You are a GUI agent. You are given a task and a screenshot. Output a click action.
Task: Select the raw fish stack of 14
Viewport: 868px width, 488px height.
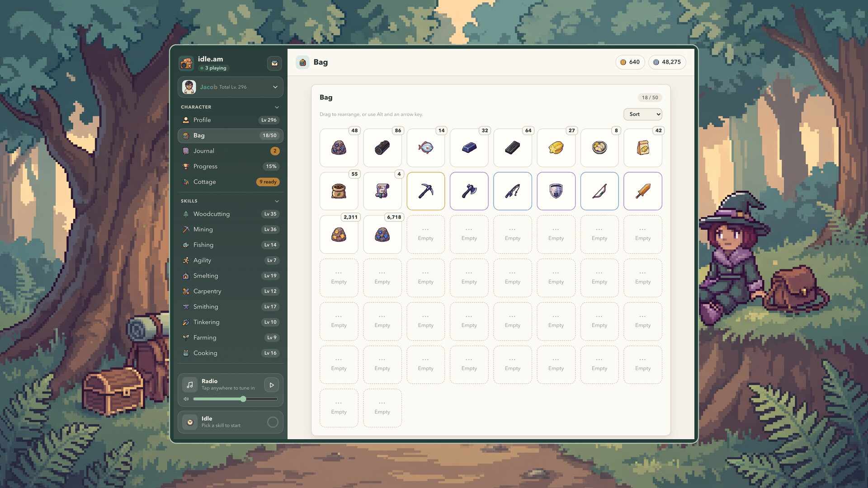coord(425,148)
